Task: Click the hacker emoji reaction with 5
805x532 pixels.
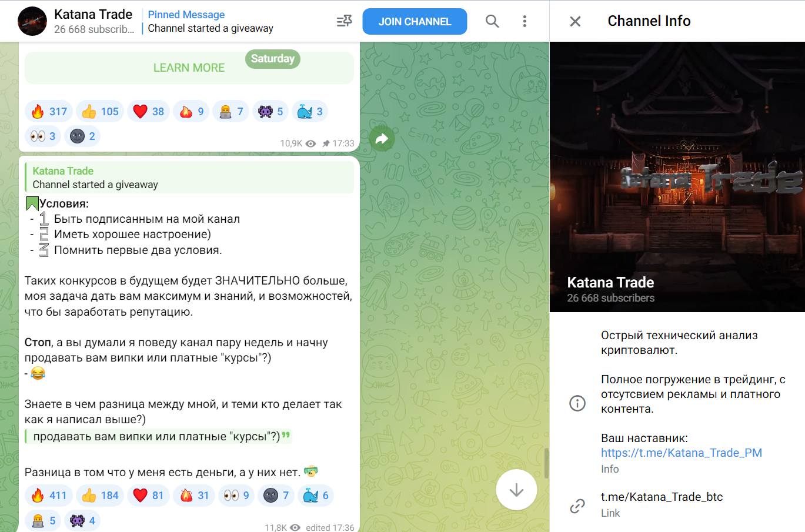Action: (43, 520)
